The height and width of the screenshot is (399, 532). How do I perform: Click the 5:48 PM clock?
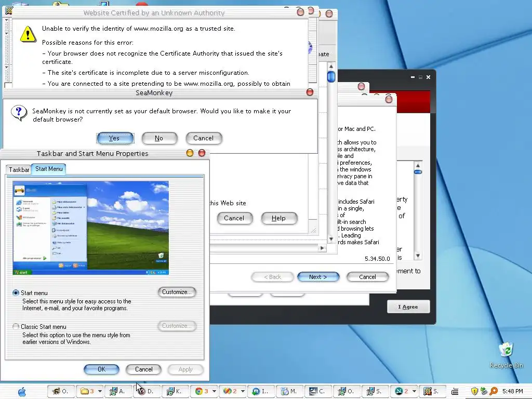click(512, 392)
